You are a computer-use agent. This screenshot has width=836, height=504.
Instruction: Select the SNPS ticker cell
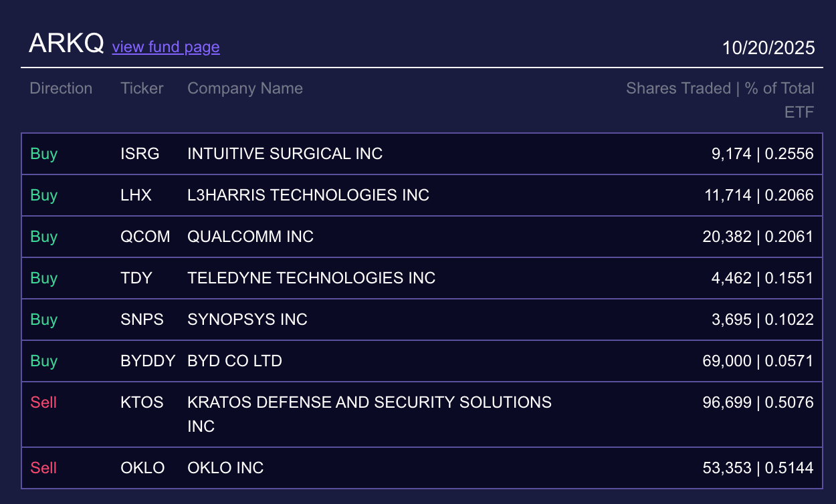click(x=142, y=320)
